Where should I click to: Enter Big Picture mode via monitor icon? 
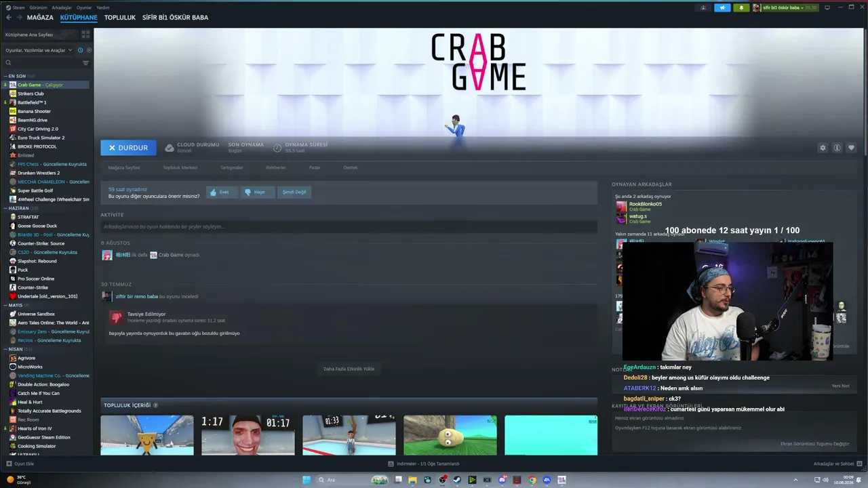point(827,7)
